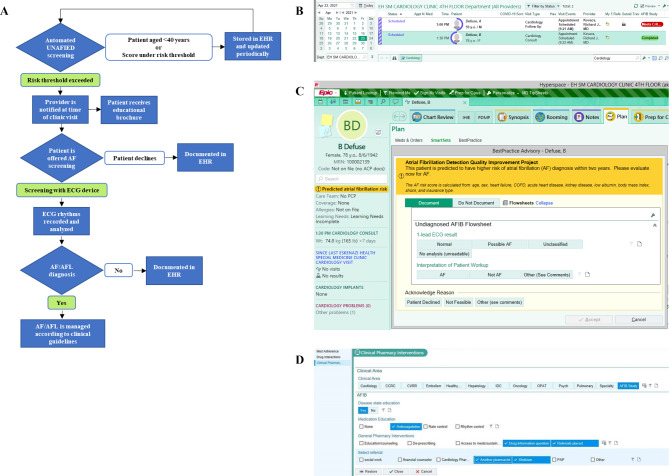Click the patient chart search field
669x476 pixels.
point(352,179)
